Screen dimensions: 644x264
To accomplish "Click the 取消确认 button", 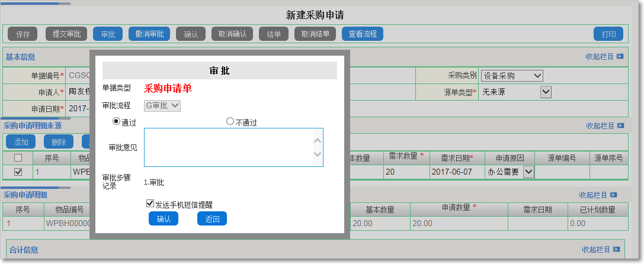I will 232,34.
